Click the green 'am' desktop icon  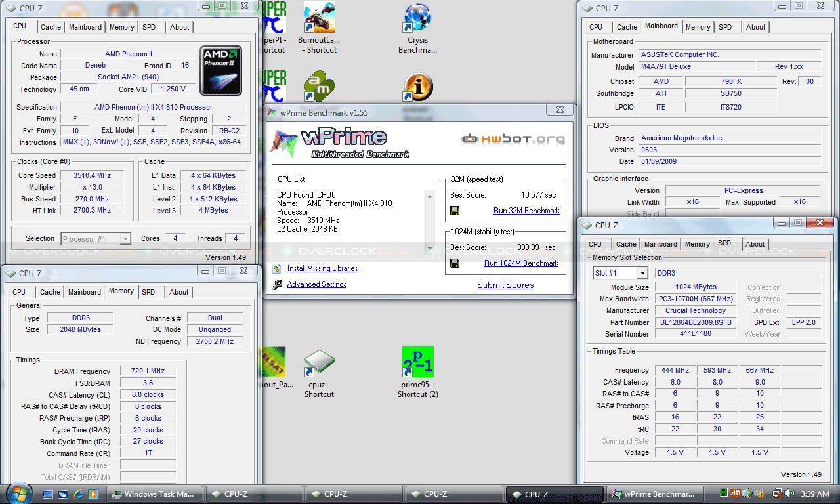tap(320, 86)
